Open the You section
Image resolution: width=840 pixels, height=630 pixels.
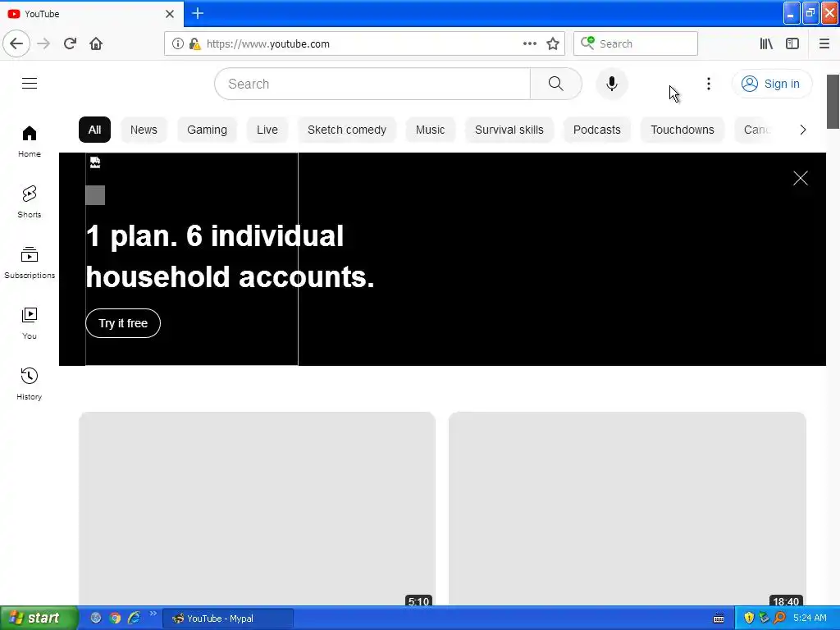coord(30,323)
